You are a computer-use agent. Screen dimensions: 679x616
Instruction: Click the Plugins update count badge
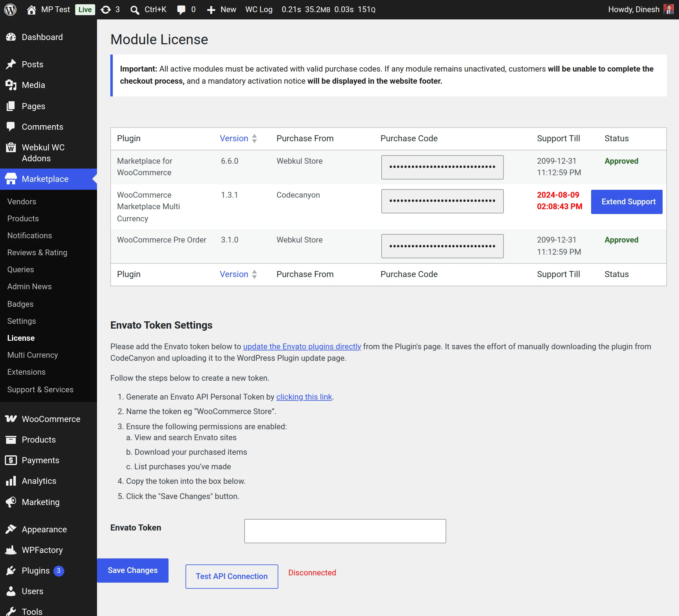[x=59, y=571]
